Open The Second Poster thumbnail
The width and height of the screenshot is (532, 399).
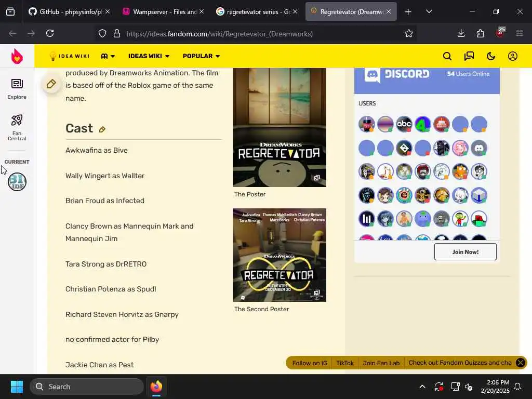coord(279,255)
